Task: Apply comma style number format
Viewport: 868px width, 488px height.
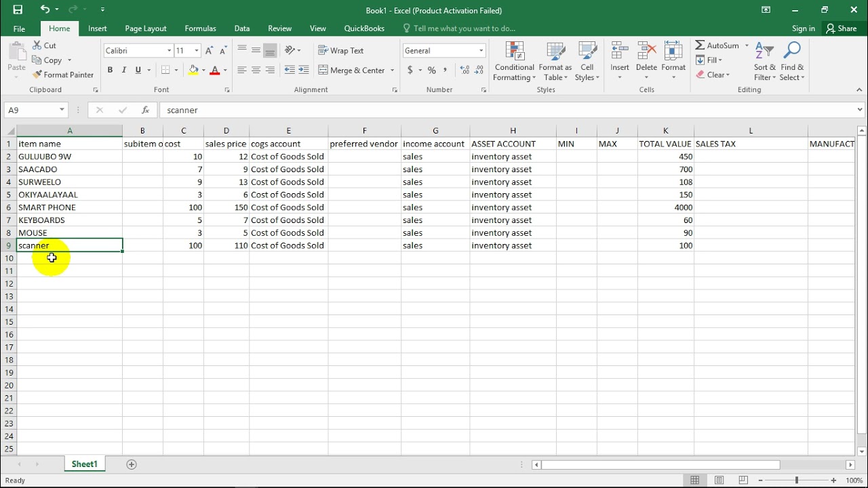Action: 446,70
